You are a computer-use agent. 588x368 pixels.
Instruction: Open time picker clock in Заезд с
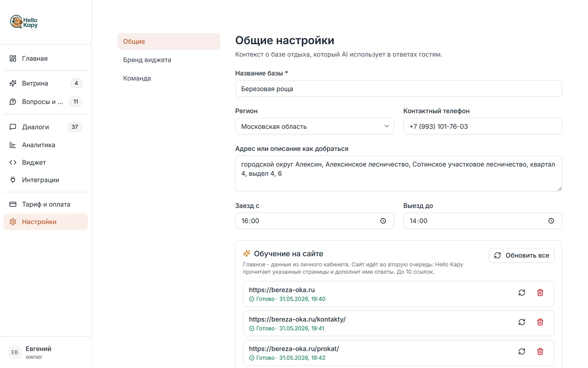tap(383, 221)
